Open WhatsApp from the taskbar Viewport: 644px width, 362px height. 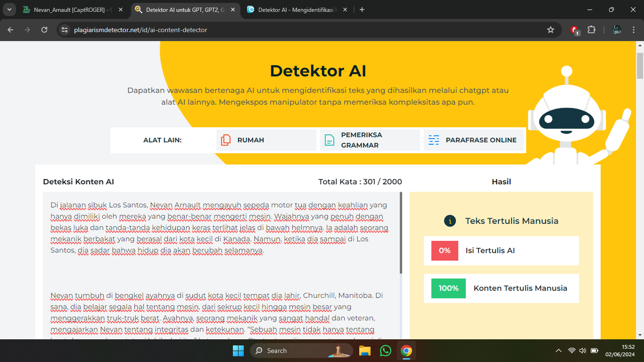click(x=386, y=350)
